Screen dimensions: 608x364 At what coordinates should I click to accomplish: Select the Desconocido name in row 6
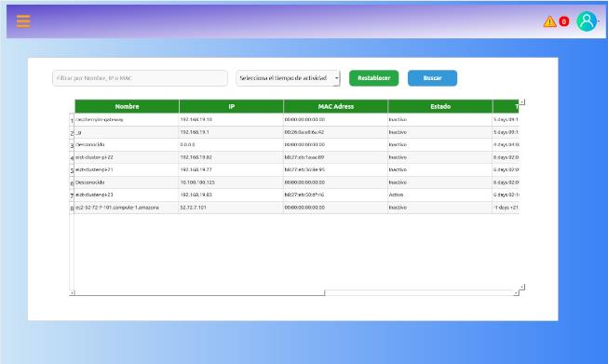click(x=127, y=182)
